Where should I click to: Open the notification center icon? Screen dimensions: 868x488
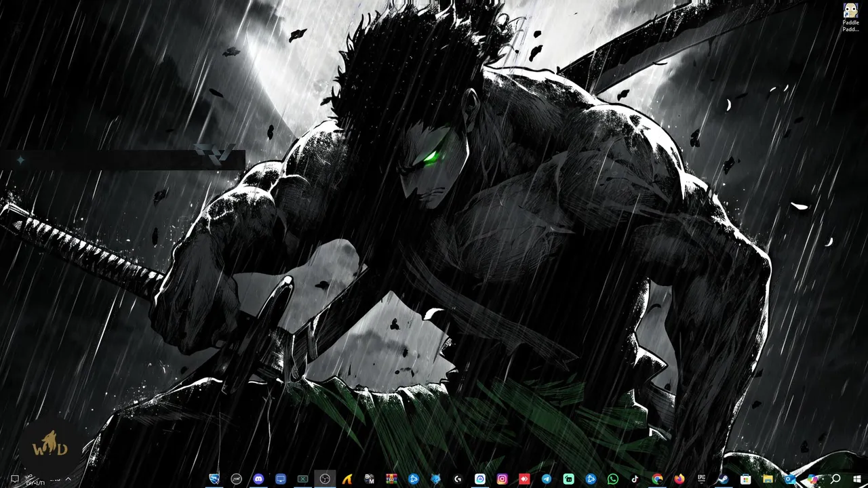click(14, 479)
